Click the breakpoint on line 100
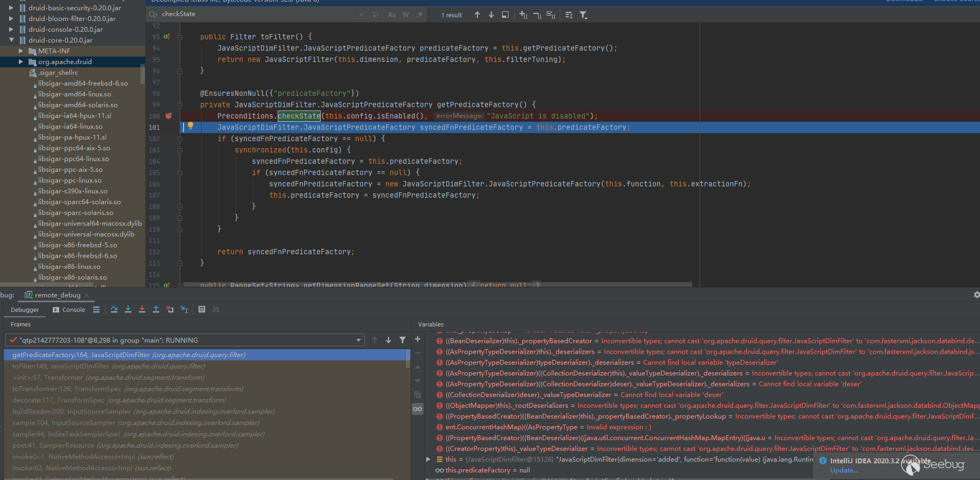The width and height of the screenshot is (980, 480). tap(168, 116)
